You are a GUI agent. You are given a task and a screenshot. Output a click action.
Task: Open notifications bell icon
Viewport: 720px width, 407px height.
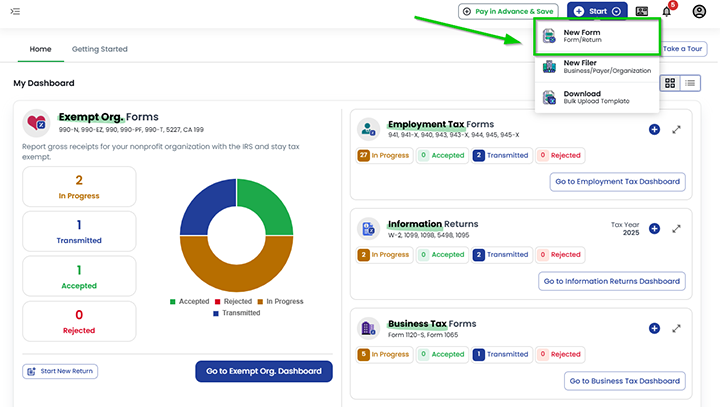tap(667, 11)
